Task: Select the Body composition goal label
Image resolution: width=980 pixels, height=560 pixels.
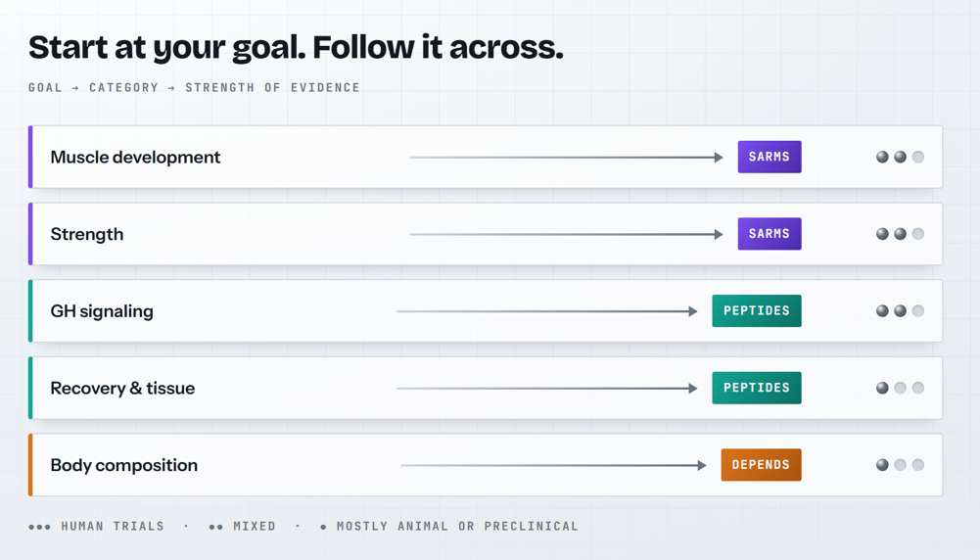Action: [x=123, y=465]
